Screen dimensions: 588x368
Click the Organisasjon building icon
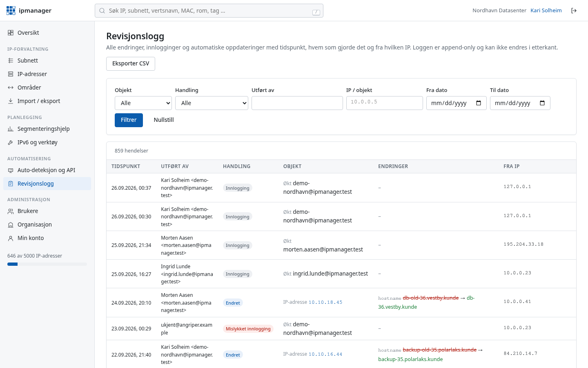(x=11, y=224)
